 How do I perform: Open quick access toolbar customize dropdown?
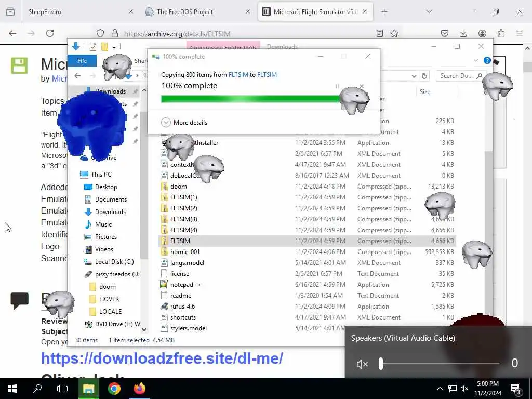[114, 47]
